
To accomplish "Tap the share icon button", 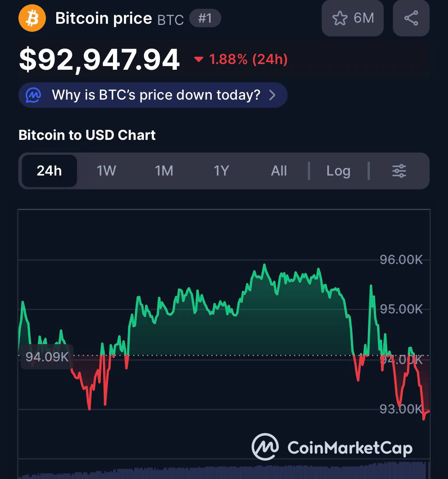I will 411,18.
